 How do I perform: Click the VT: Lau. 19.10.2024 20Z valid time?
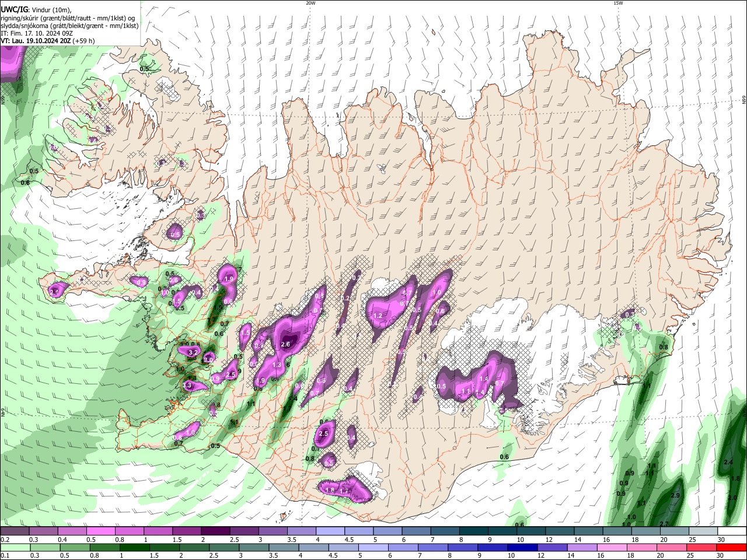tap(36, 41)
